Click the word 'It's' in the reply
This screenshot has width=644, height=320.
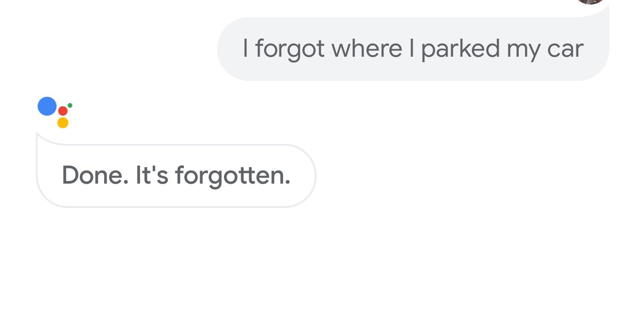tap(152, 175)
